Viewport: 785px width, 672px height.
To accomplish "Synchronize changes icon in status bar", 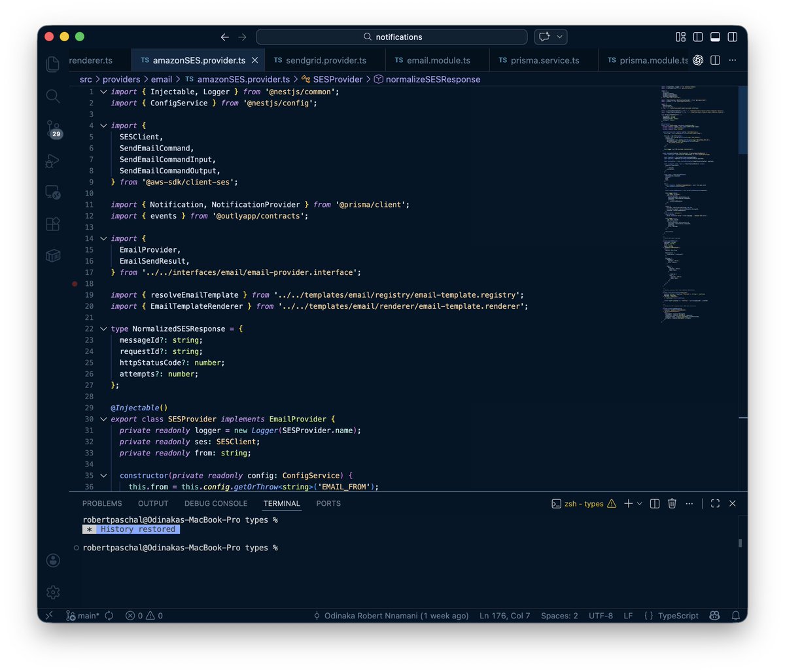I will point(109,616).
